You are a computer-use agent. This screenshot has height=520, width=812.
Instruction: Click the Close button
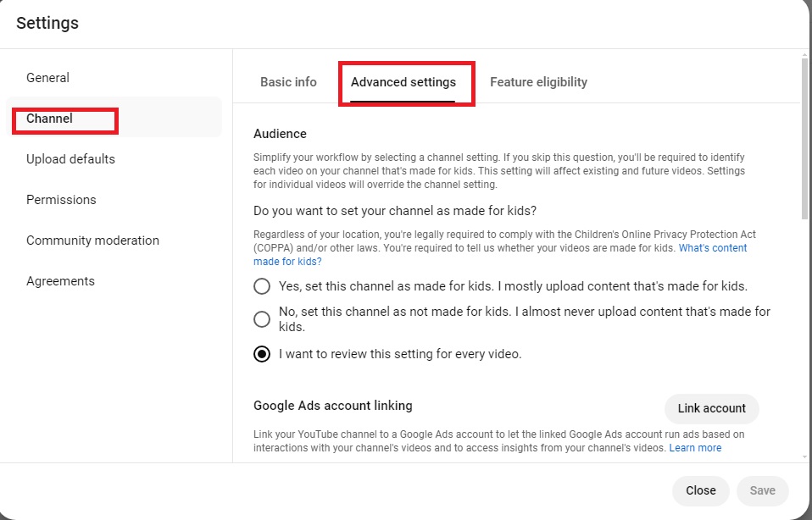click(x=701, y=490)
